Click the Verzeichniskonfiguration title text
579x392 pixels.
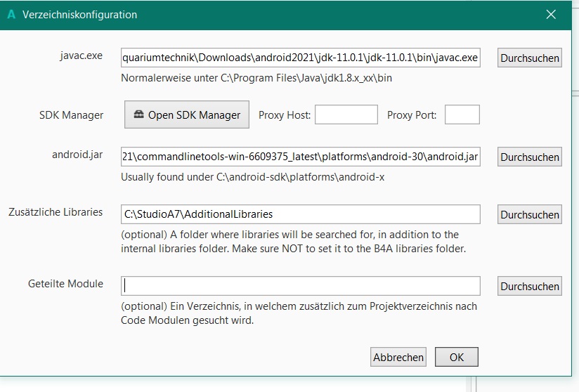[79, 15]
